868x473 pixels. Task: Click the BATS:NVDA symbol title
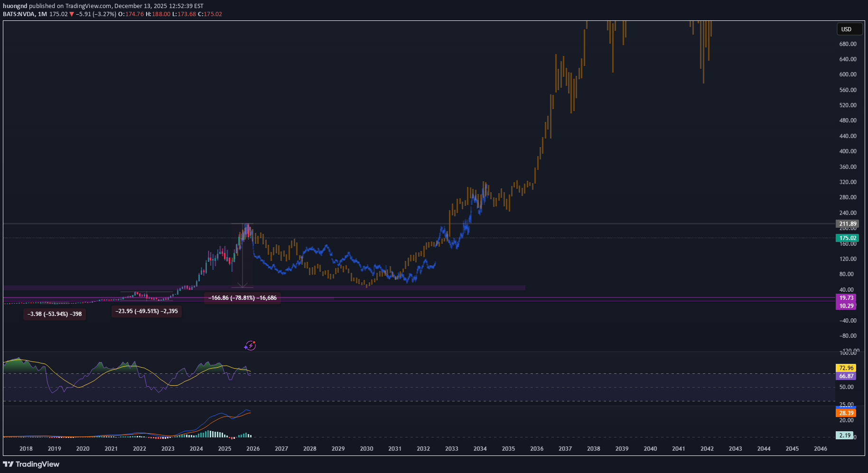19,14
